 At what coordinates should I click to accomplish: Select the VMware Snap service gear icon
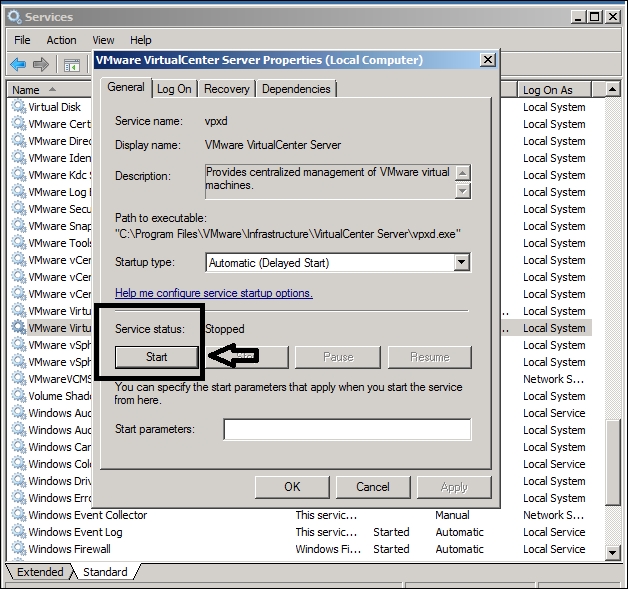pyautogui.click(x=18, y=225)
